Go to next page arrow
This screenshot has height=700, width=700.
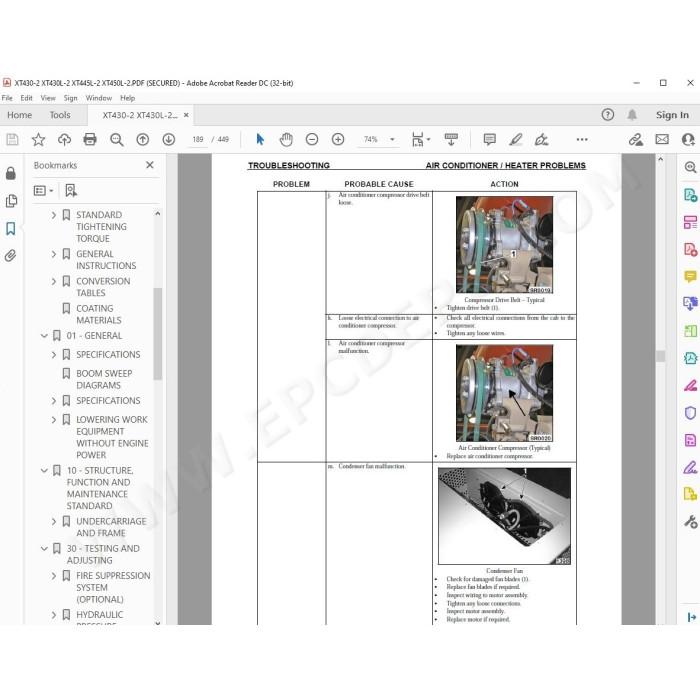coord(168,140)
